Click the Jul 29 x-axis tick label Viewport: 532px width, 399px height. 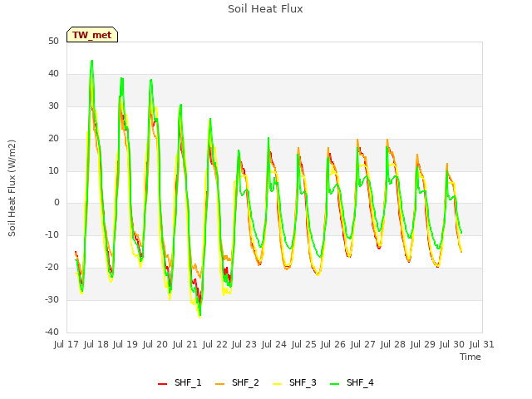tap(422, 344)
